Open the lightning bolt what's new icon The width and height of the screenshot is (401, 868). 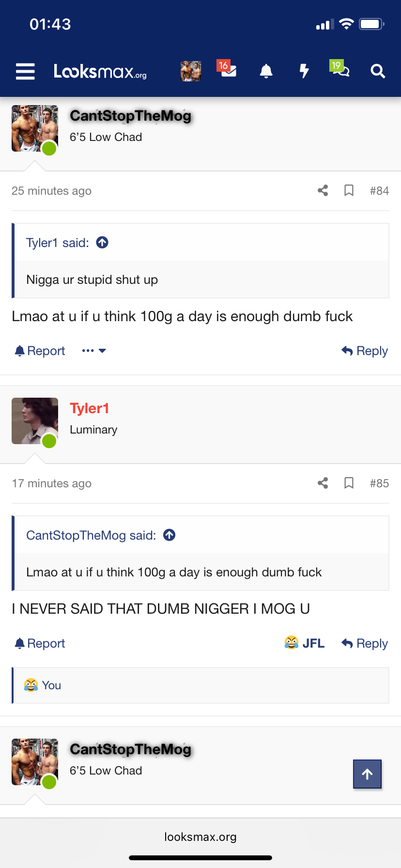tap(304, 71)
